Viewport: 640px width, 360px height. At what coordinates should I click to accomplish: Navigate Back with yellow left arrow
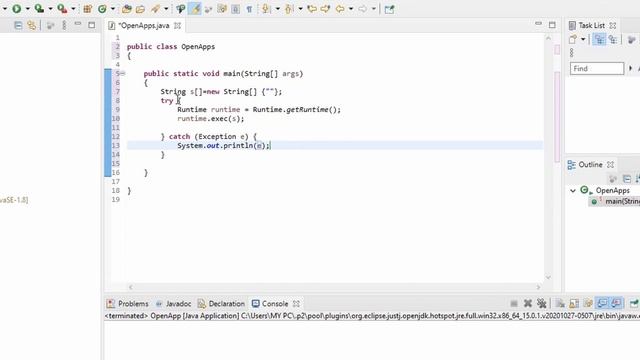click(340, 9)
